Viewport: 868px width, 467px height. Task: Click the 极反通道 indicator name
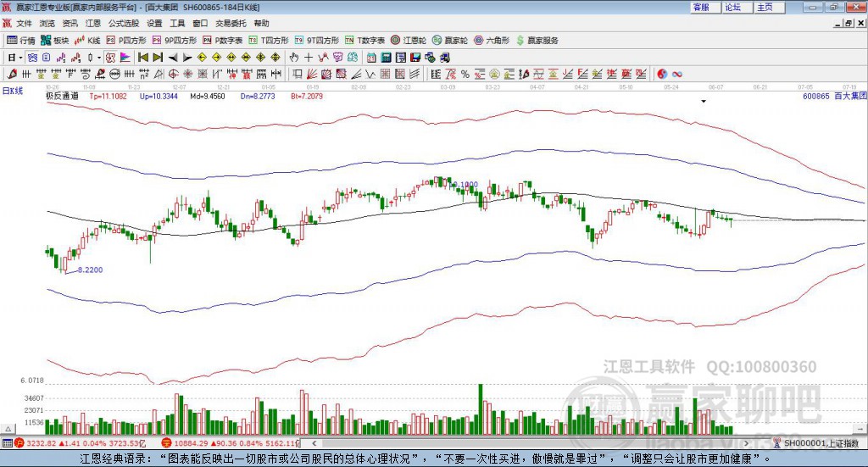pos(62,97)
